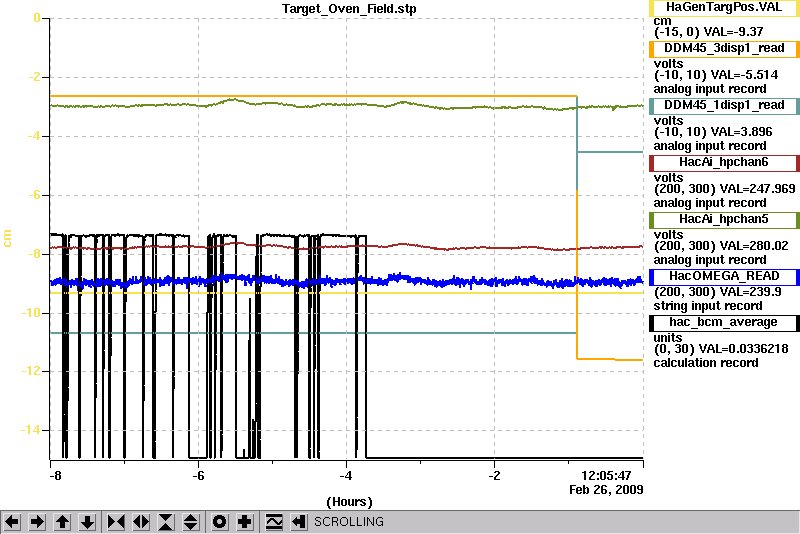
Task: Select the DDM45_3disp1_read curve legend
Action: pyautogui.click(x=724, y=48)
